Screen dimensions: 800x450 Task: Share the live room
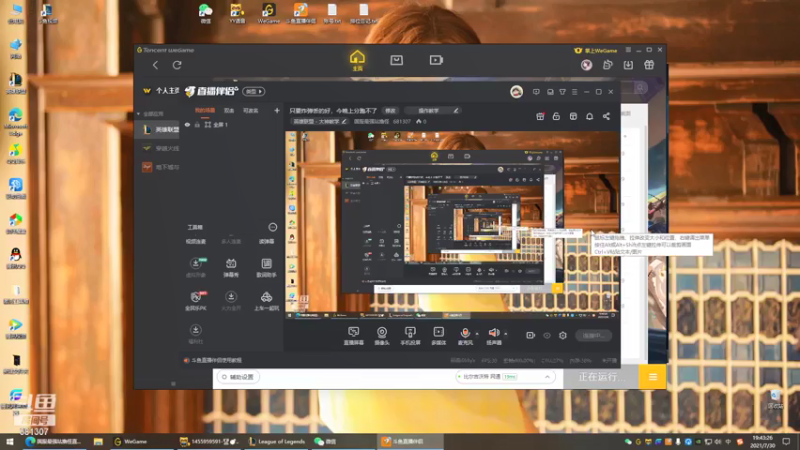[606, 116]
